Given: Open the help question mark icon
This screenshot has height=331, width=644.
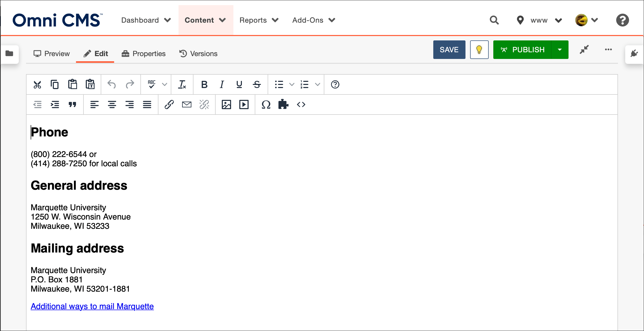Looking at the screenshot, I should coord(622,20).
